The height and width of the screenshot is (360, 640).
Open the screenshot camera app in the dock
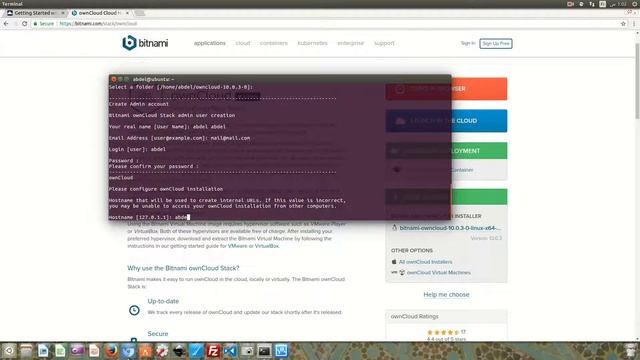[247, 351]
